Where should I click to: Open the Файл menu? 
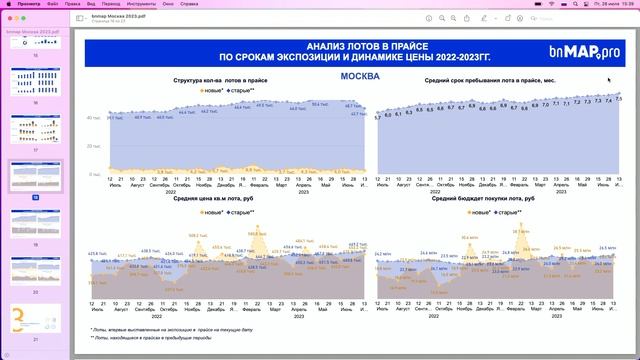pyautogui.click(x=52, y=4)
